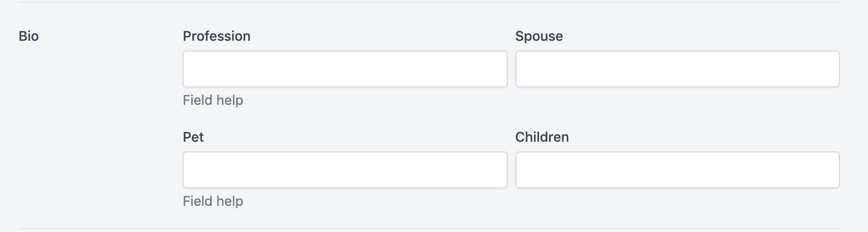Click the Bio label on the left
Image resolution: width=868 pixels, height=232 pixels.
tap(29, 36)
